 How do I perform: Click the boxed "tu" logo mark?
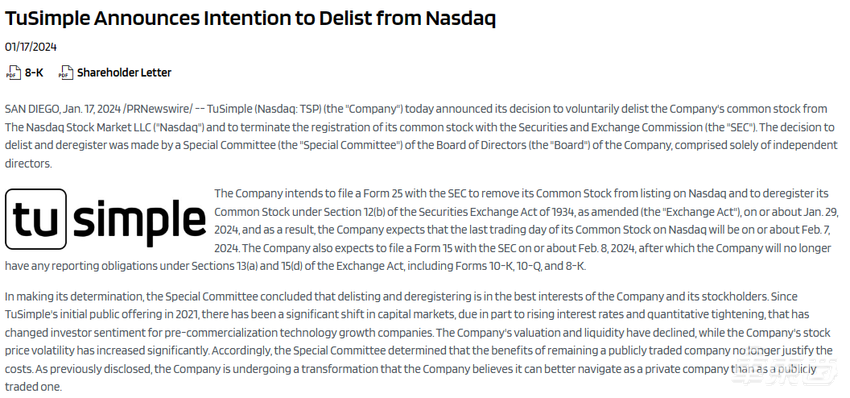36,219
